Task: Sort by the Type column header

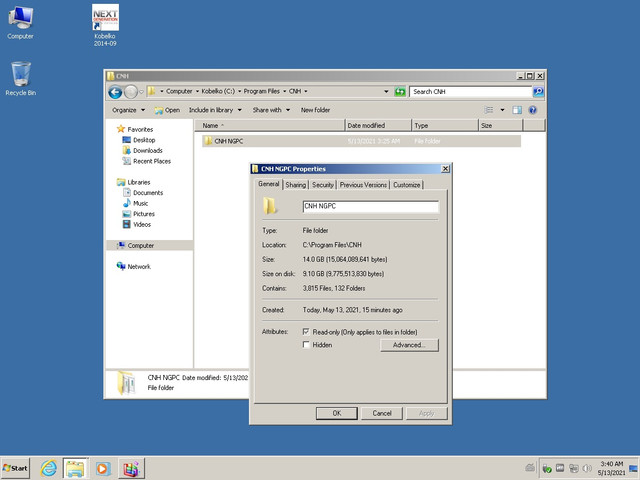Action: pos(444,125)
